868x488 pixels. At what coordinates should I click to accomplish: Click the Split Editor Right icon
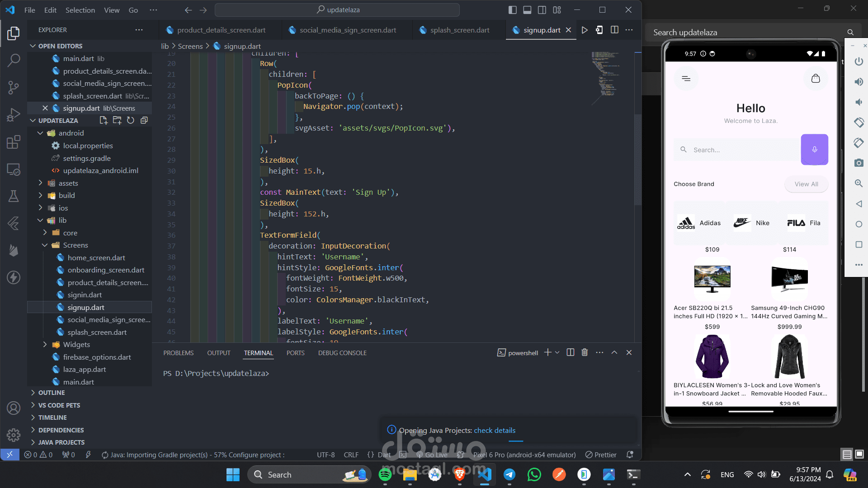[614, 30]
